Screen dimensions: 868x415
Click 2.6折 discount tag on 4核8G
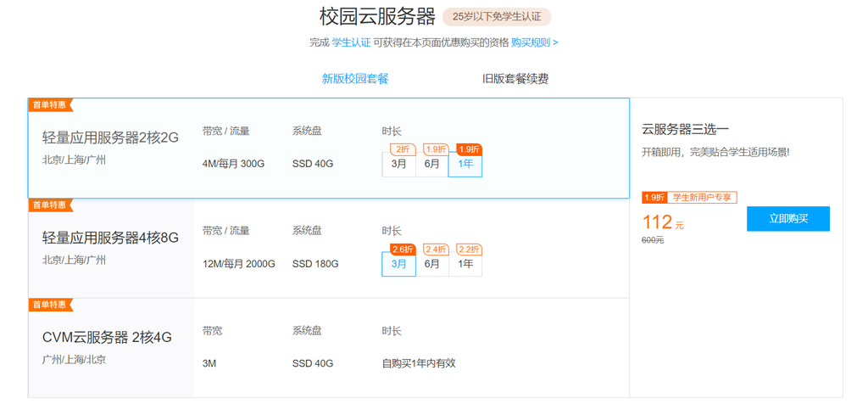403,249
